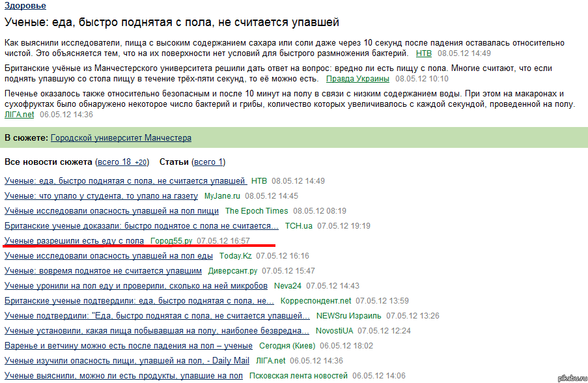Open NEWSru Израиль 'Ученые подтвердили' headline
This screenshot has height=383, width=588.
pyautogui.click(x=157, y=315)
